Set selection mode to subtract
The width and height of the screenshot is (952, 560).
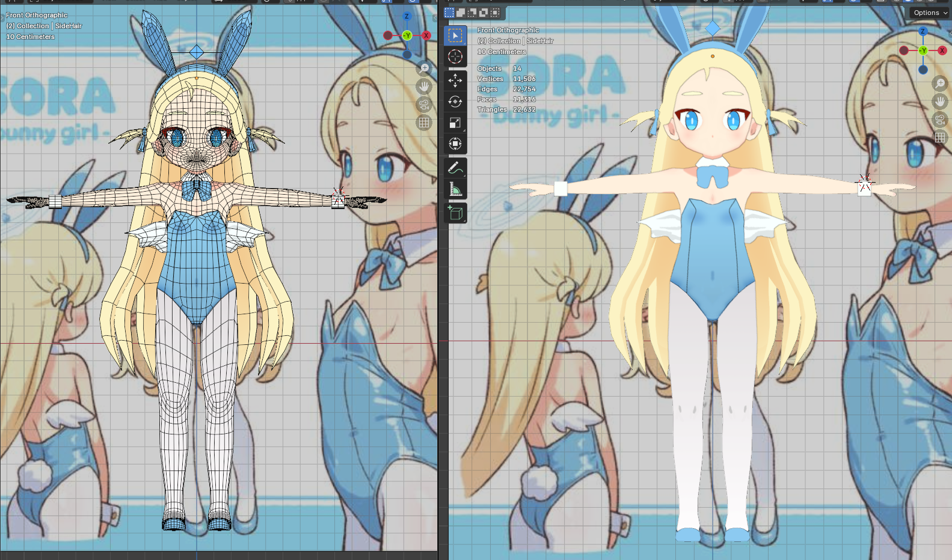[x=472, y=13]
